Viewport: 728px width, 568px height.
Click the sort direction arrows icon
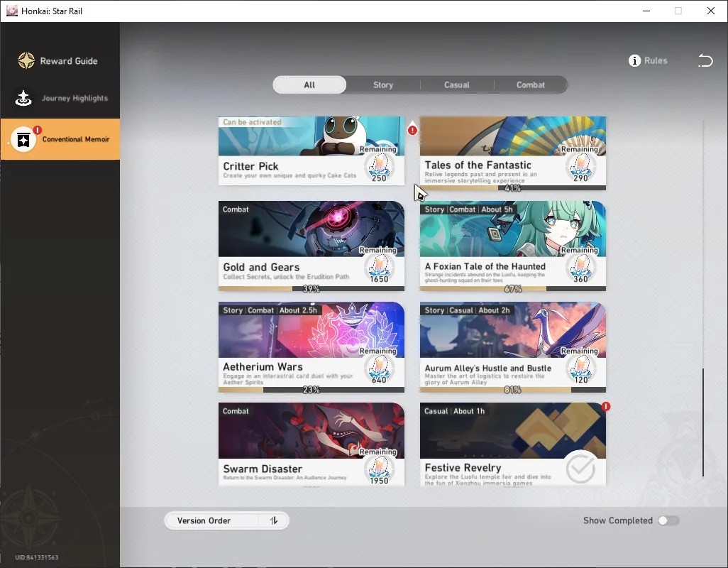tap(274, 520)
